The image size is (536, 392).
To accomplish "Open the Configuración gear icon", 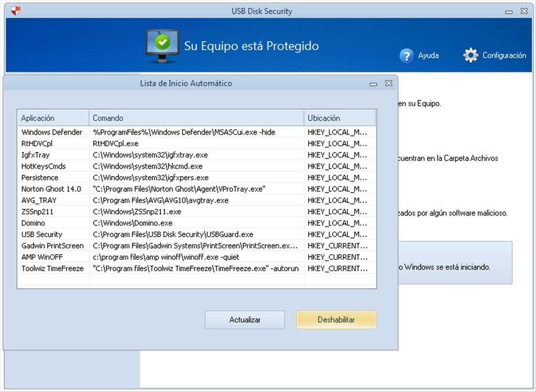I will click(471, 55).
